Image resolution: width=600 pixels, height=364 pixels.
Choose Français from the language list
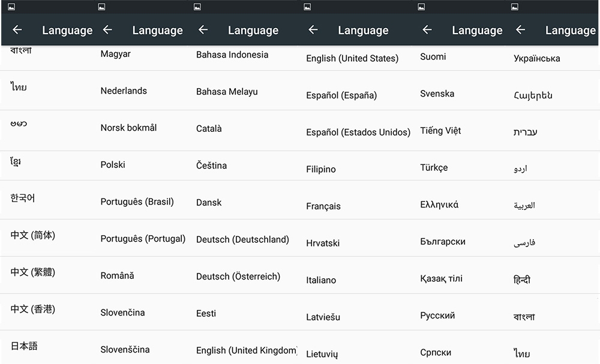(323, 206)
